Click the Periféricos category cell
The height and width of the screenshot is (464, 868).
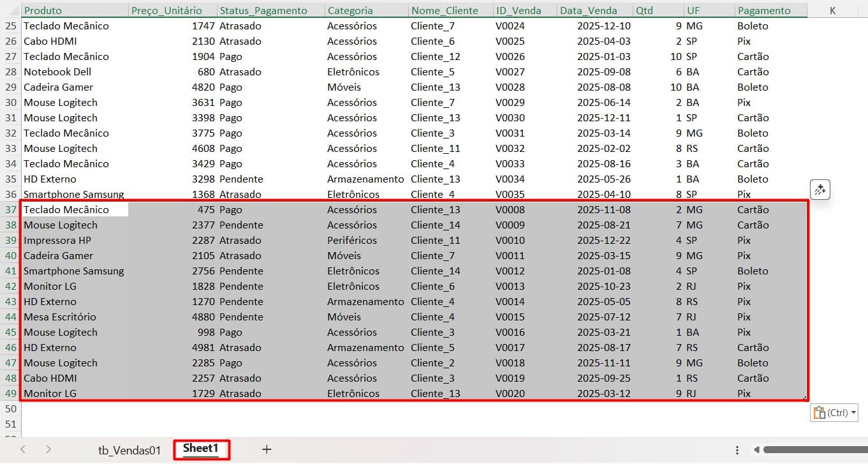351,241
